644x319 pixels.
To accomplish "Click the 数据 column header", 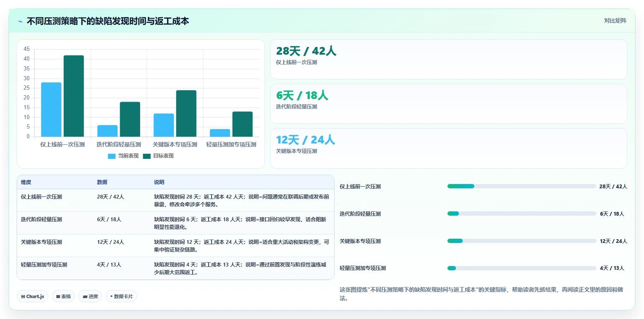I will tap(102, 182).
